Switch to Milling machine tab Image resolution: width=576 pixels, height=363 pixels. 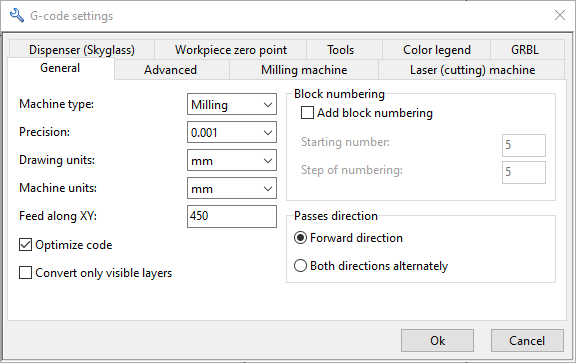(x=304, y=70)
